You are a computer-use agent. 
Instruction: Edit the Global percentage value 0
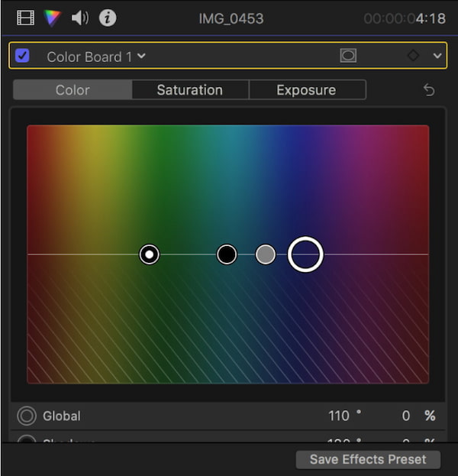click(406, 416)
